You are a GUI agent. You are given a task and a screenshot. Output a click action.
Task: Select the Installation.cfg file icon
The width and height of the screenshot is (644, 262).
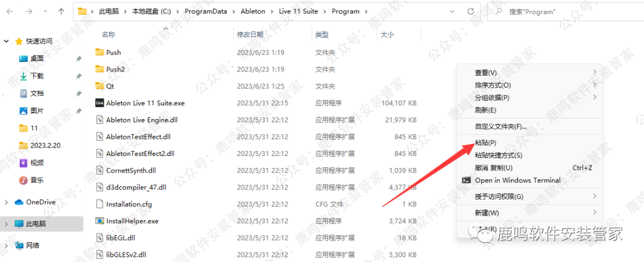(100, 204)
